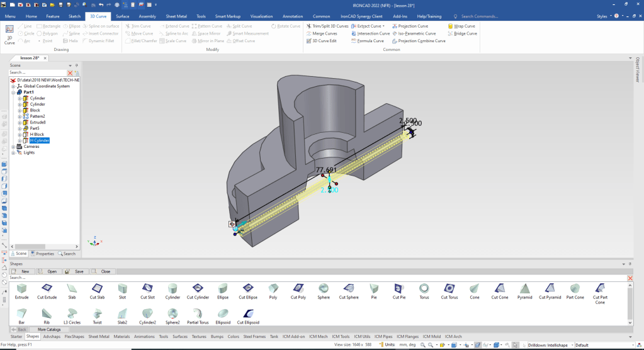Pick the Partial Torus shape
The width and height of the screenshot is (644, 350).
click(x=198, y=315)
